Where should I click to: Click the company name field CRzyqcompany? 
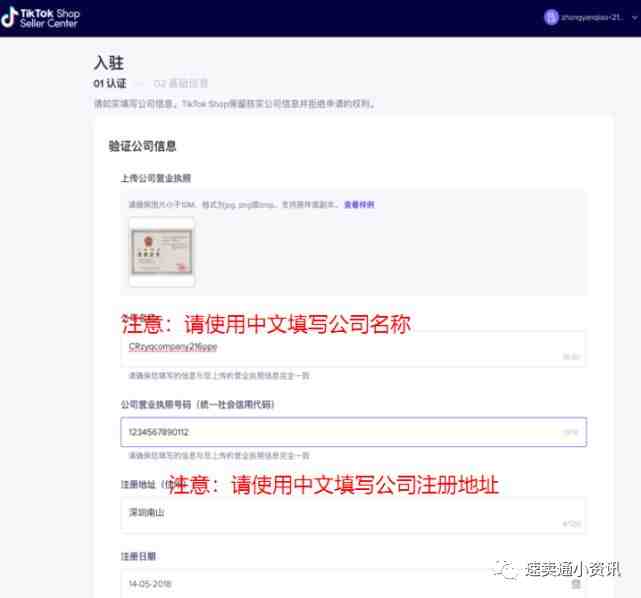354,349
